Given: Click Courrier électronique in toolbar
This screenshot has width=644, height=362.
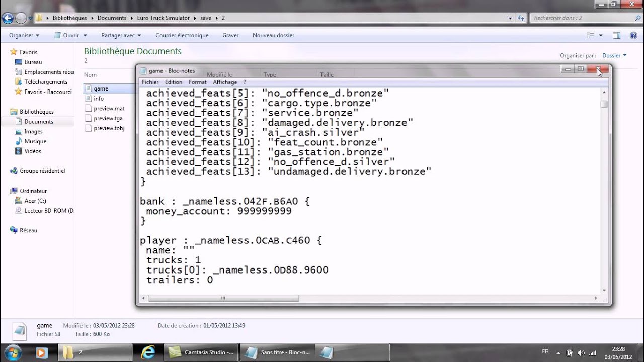Looking at the screenshot, I should (182, 35).
